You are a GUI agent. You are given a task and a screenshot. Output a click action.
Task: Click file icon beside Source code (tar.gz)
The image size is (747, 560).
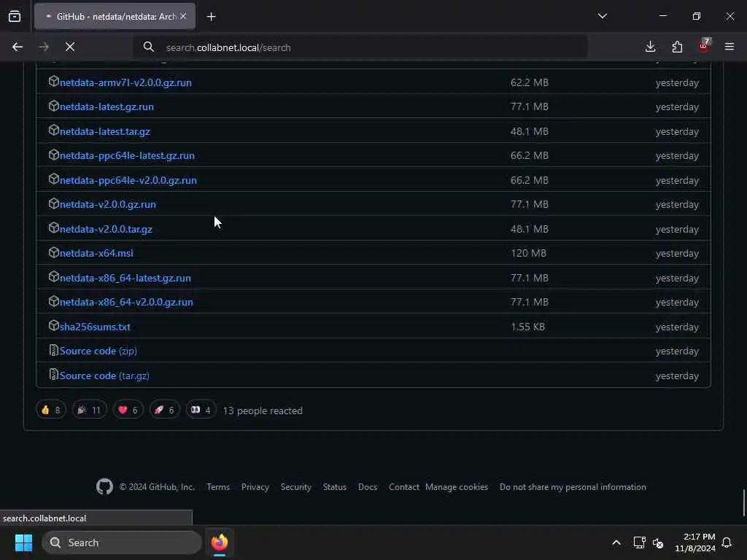coord(53,375)
